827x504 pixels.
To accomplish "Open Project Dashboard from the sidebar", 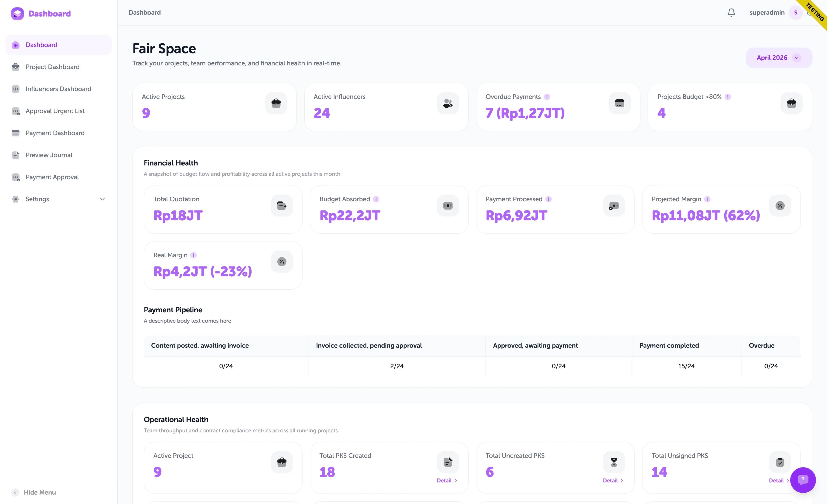I will [58, 67].
